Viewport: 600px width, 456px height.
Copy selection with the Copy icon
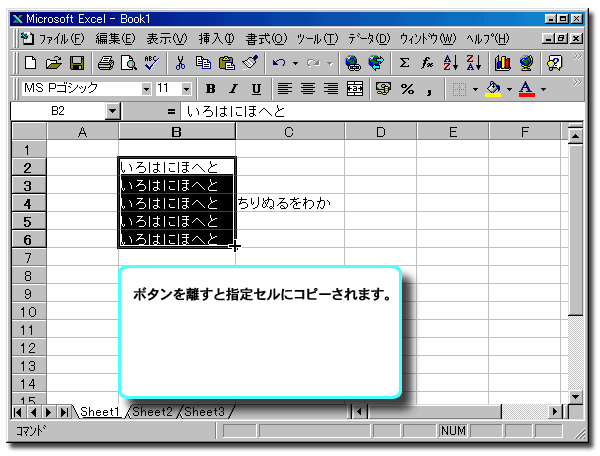[203, 63]
